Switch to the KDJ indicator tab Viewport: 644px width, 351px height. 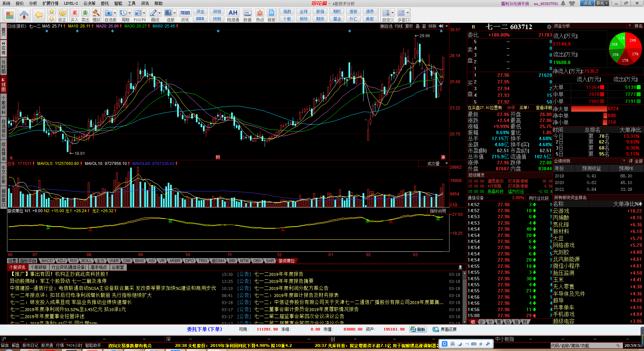(61, 261)
